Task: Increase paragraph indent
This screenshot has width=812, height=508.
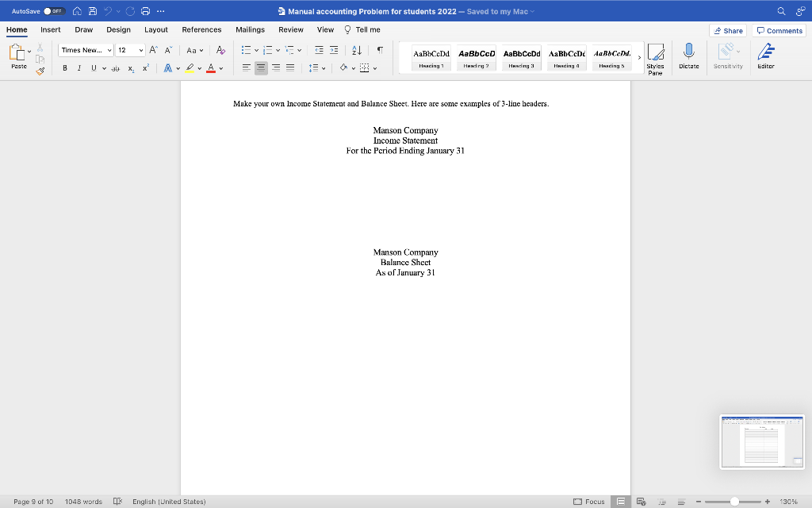Action: click(334, 50)
